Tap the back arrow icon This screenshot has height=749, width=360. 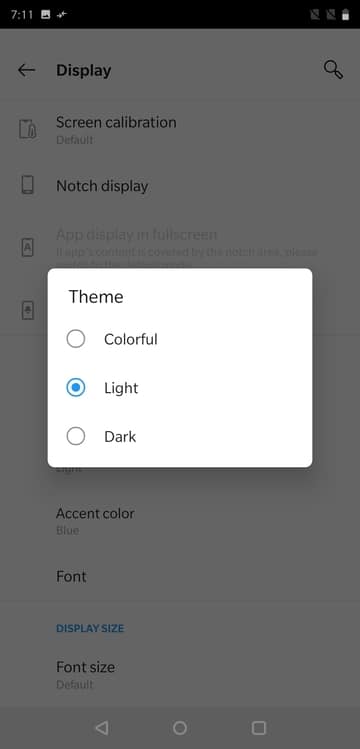[x=26, y=70]
